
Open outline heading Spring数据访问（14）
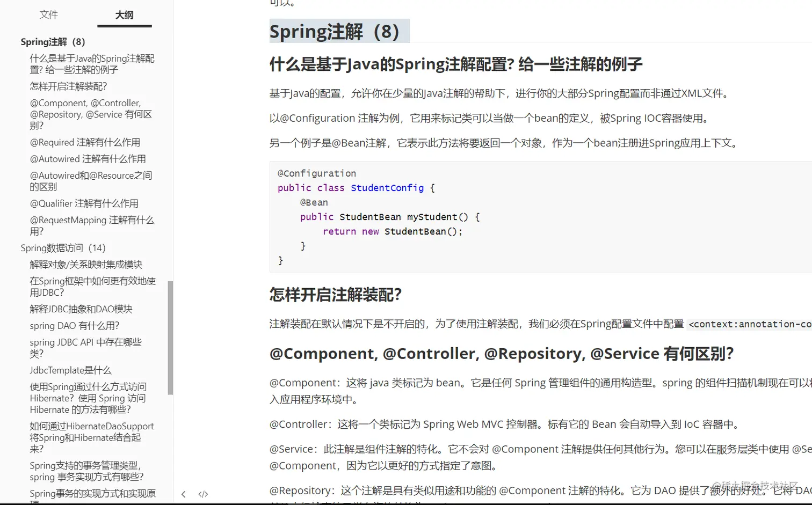click(x=63, y=248)
